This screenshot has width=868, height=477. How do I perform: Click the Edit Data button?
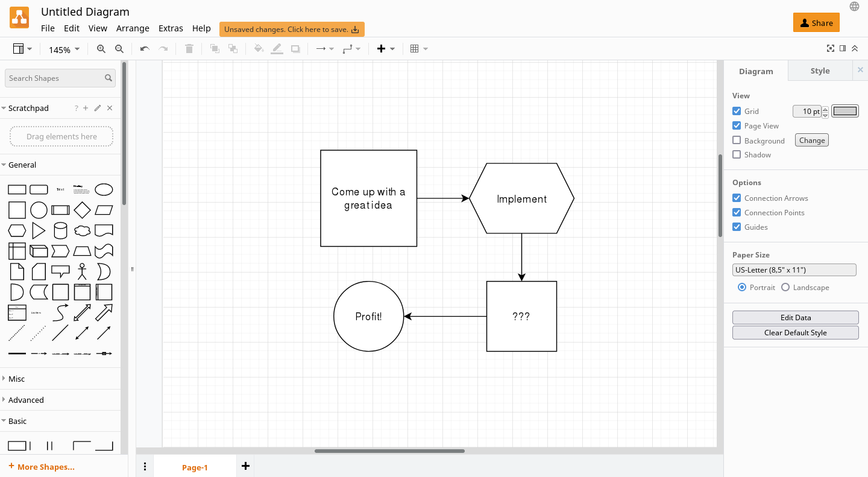point(795,317)
